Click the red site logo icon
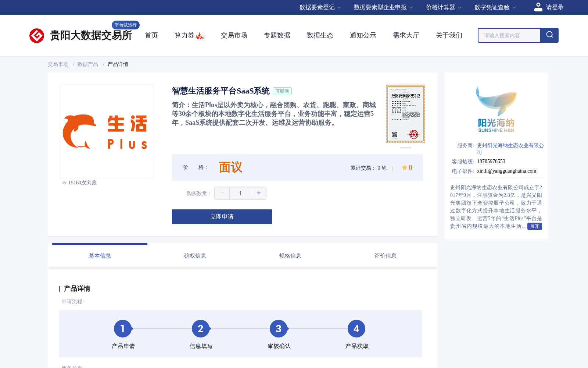 click(x=37, y=35)
